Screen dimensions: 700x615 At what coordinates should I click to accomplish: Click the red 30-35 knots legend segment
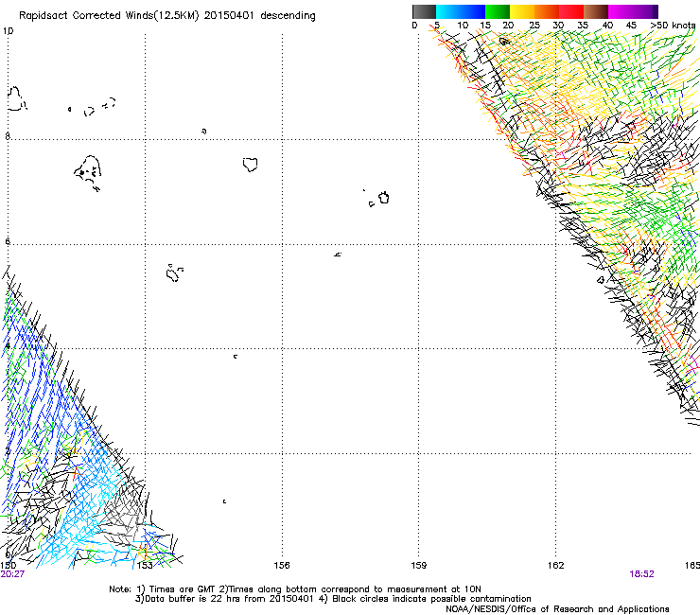click(571, 11)
